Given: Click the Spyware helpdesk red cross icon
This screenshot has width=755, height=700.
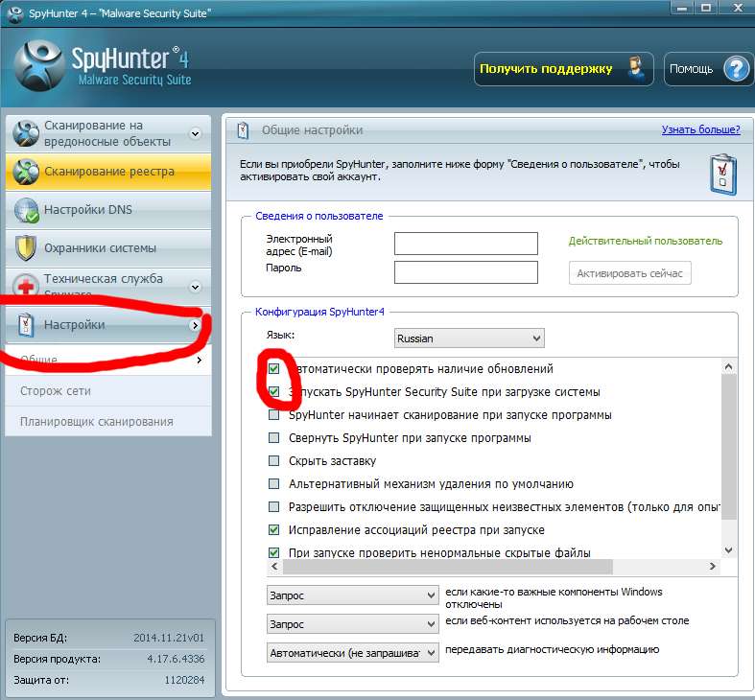Looking at the screenshot, I should [26, 285].
